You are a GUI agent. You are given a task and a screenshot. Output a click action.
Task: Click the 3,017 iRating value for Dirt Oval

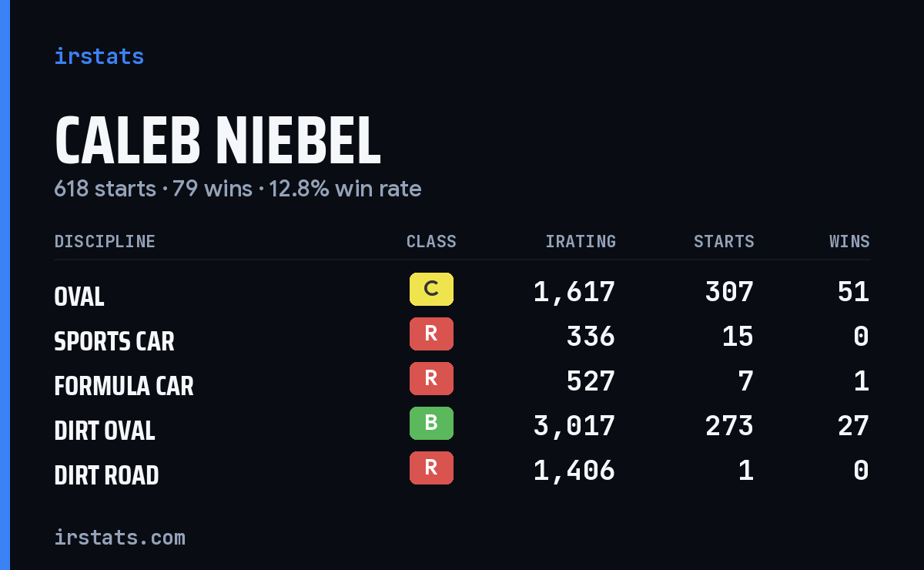574,426
